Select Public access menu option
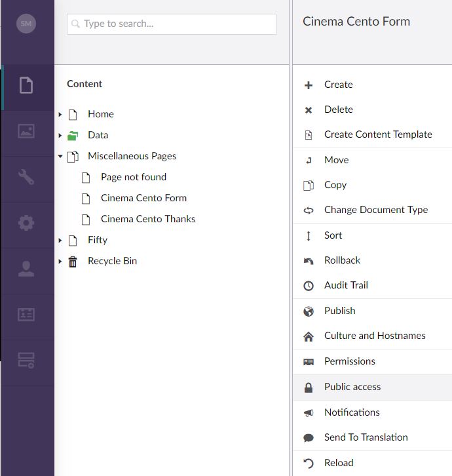 pos(373,387)
